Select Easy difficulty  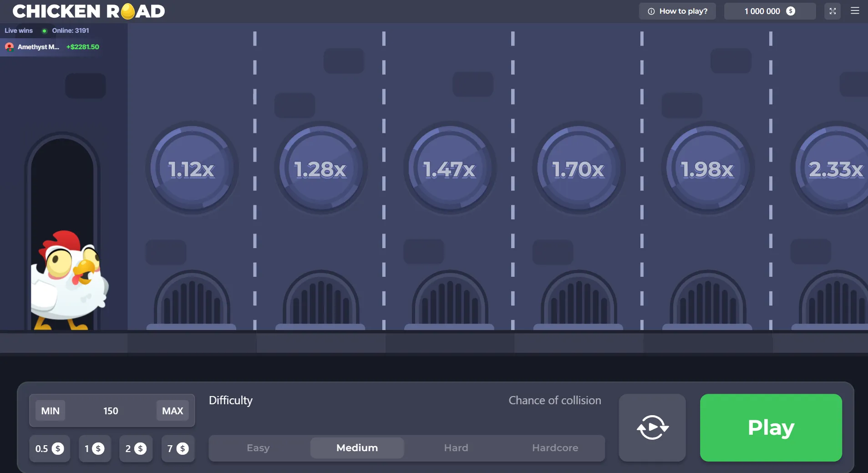(258, 448)
